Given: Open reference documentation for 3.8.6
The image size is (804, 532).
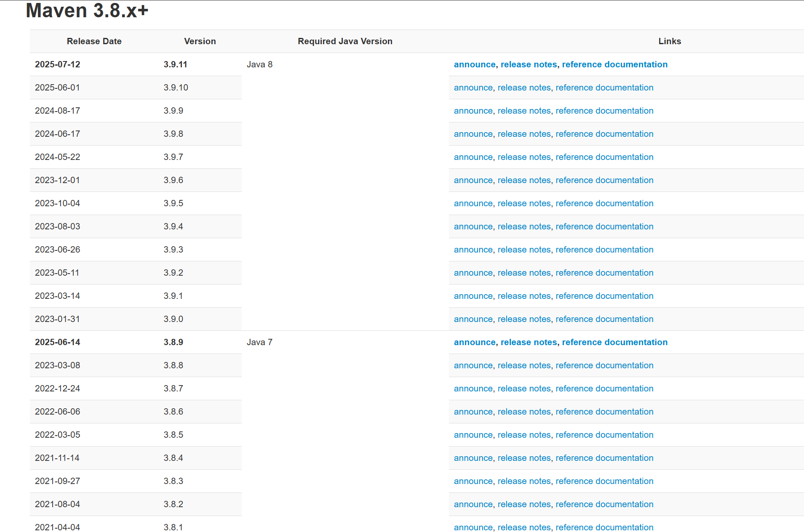Looking at the screenshot, I should pyautogui.click(x=604, y=412).
